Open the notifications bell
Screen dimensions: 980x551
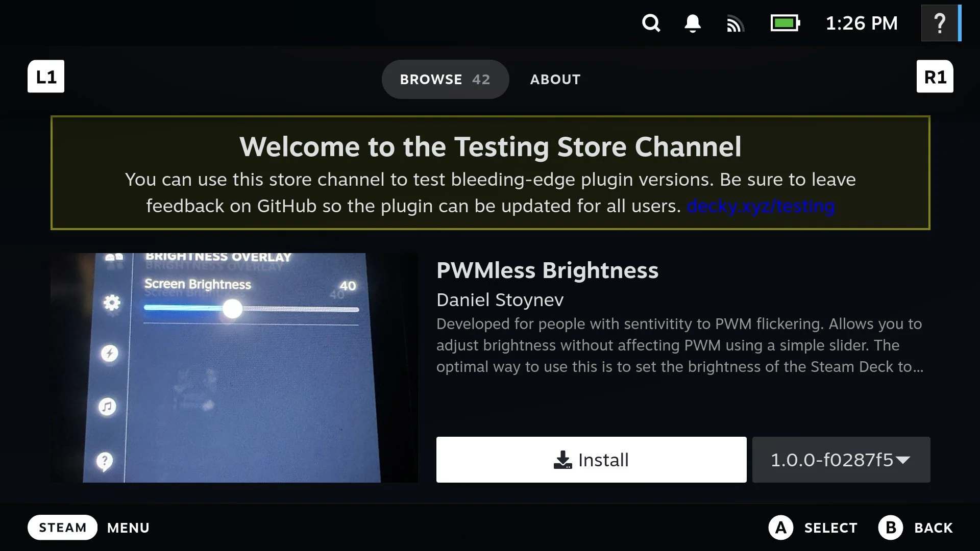coord(692,23)
